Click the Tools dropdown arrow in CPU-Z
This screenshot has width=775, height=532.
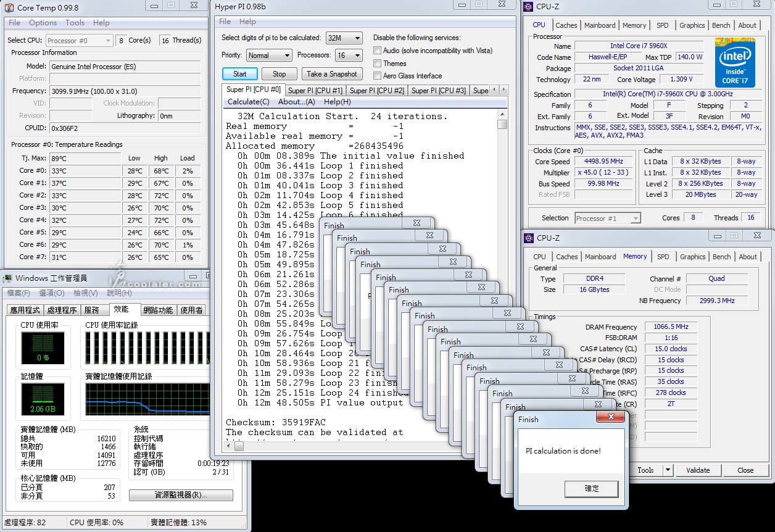click(668, 470)
